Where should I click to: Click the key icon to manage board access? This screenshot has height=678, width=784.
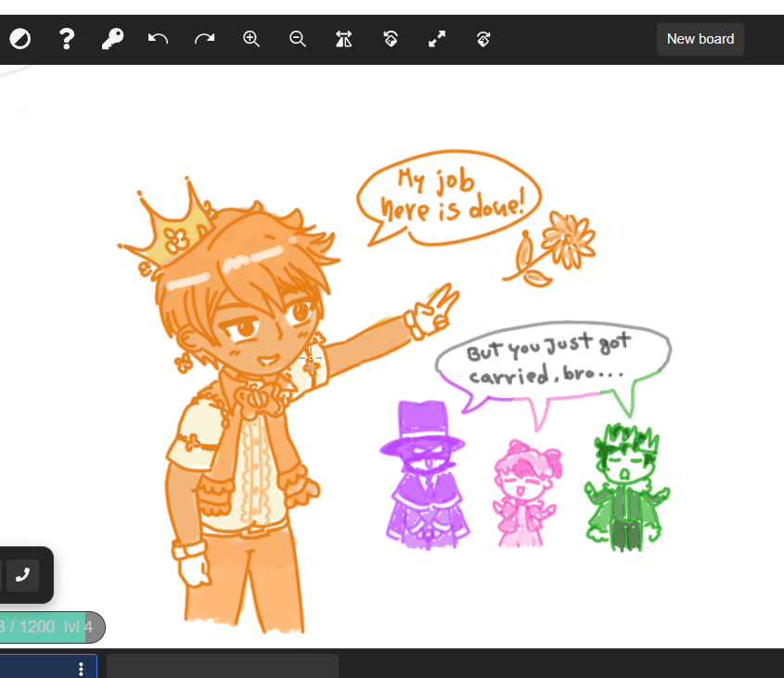pos(112,39)
